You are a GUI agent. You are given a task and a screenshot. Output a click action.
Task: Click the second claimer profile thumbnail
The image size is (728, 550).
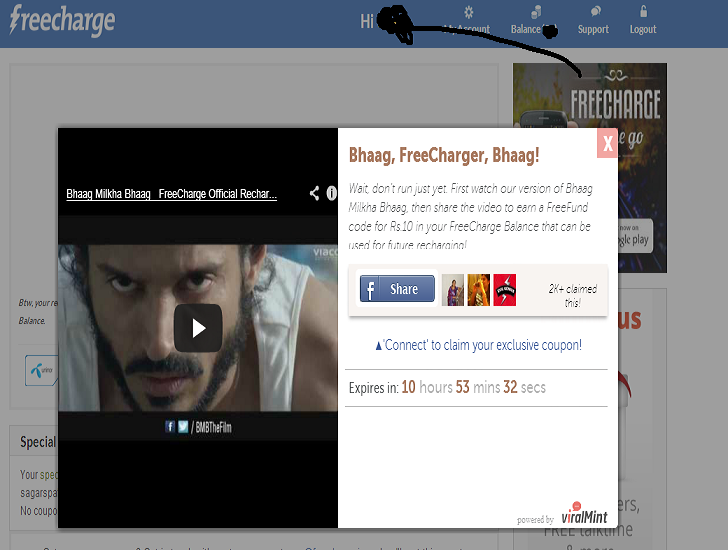point(479,290)
